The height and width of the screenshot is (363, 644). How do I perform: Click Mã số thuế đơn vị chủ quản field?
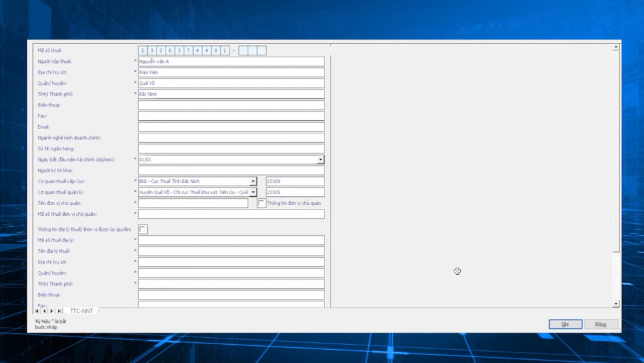pos(231,214)
